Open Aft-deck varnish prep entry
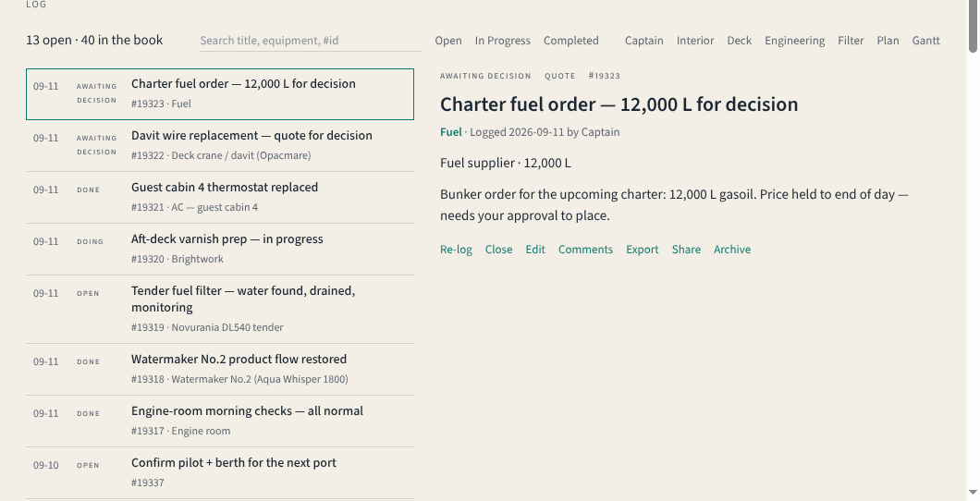This screenshot has height=501, width=980. (220, 250)
